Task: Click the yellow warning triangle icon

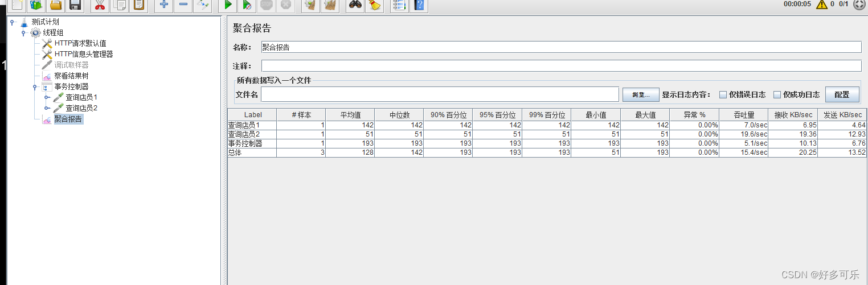Action: tap(821, 5)
